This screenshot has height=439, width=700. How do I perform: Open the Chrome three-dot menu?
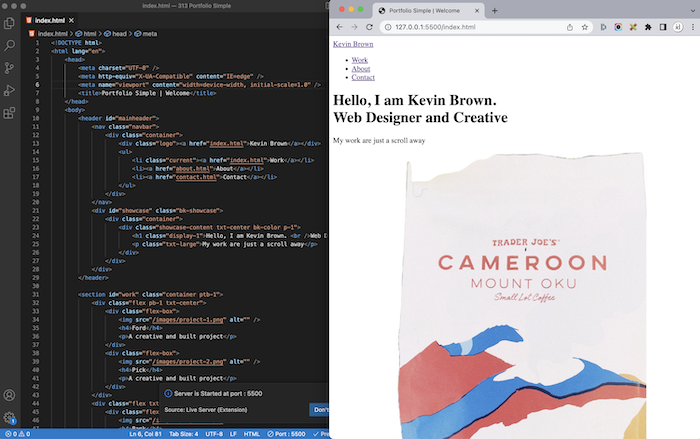click(x=693, y=27)
